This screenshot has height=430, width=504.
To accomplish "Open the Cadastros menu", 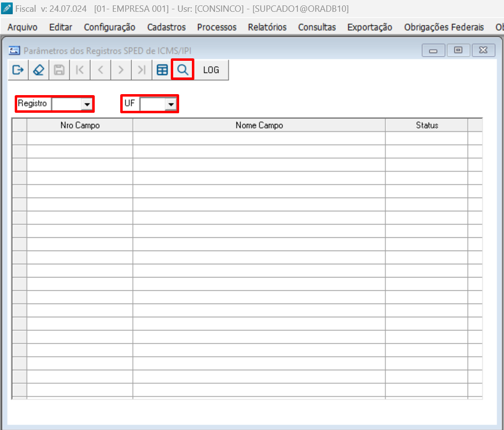I will click(x=166, y=27).
